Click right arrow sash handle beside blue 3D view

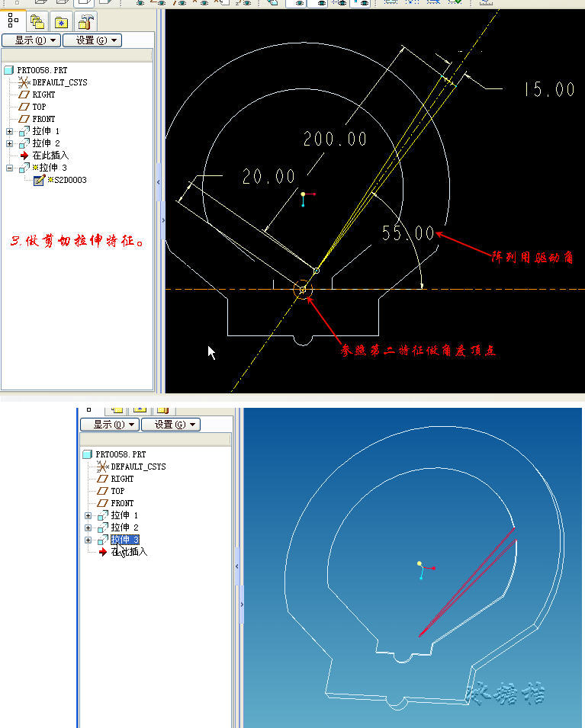[x=242, y=605]
